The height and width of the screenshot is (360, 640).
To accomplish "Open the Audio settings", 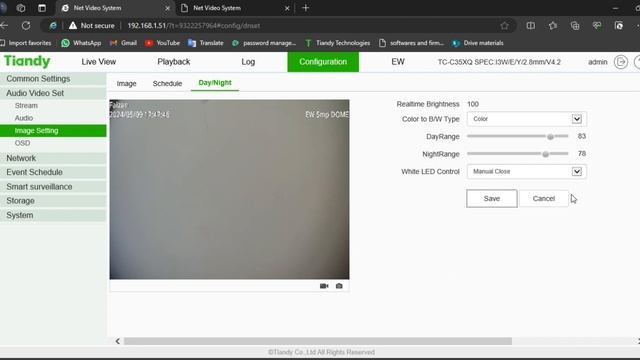I will (24, 118).
